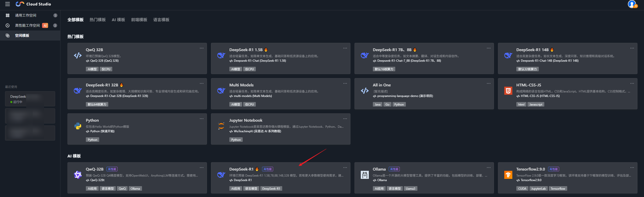Click the fire icon beside DeepSeek-R1 1.5B

click(x=266, y=50)
